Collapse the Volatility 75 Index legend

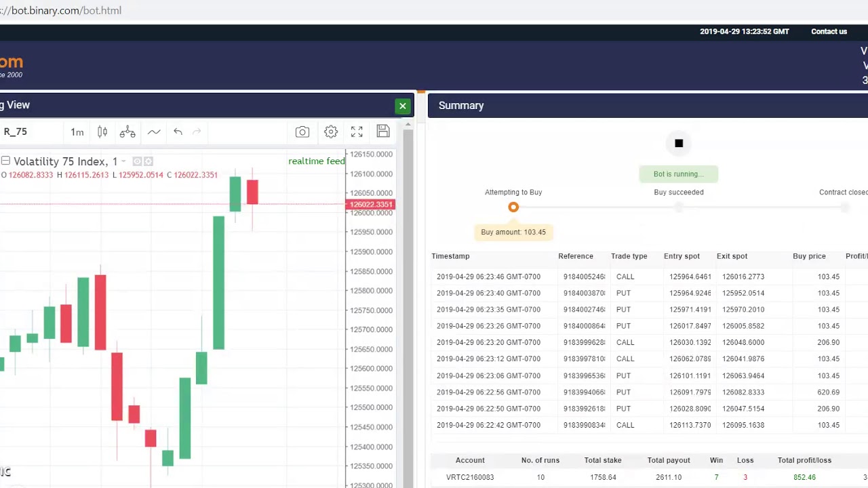[x=5, y=161]
